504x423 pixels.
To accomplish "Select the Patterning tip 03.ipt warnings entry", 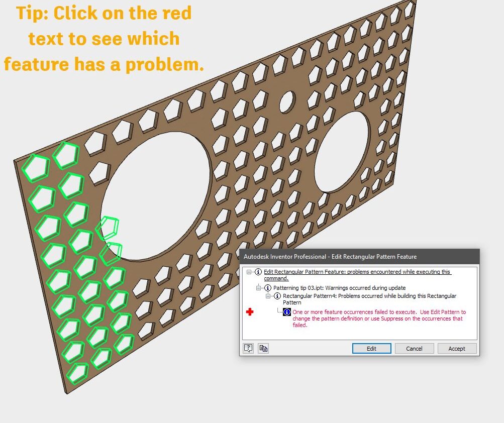I will point(339,288).
